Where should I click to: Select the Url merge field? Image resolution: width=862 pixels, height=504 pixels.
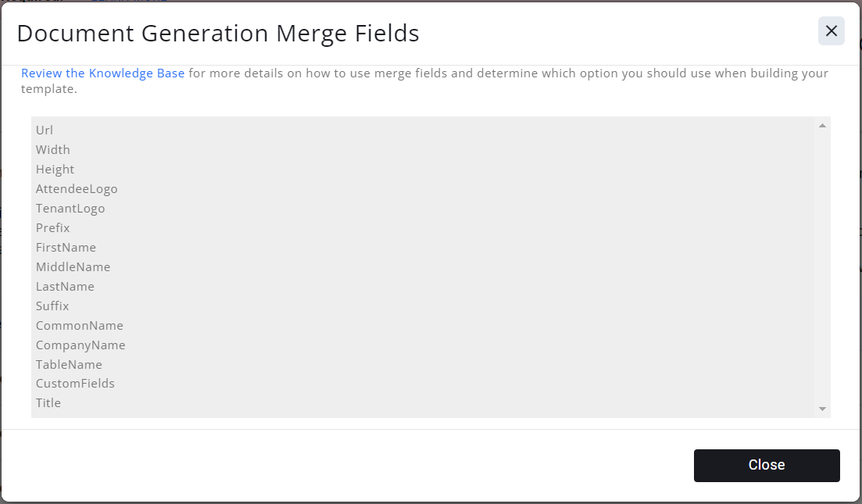pyautogui.click(x=45, y=130)
